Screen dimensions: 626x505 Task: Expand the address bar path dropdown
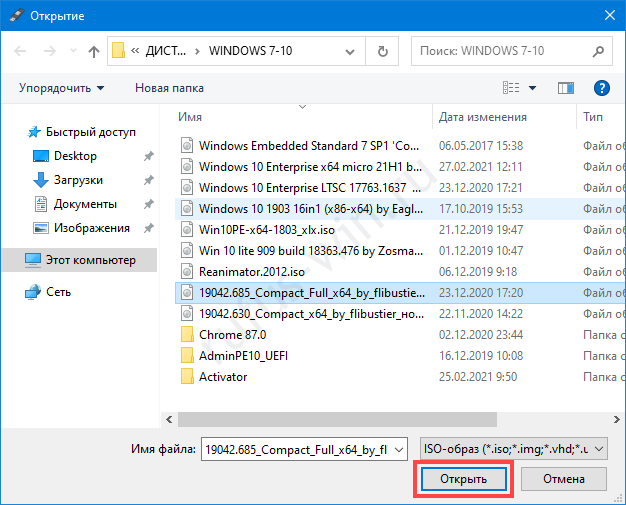pyautogui.click(x=350, y=51)
